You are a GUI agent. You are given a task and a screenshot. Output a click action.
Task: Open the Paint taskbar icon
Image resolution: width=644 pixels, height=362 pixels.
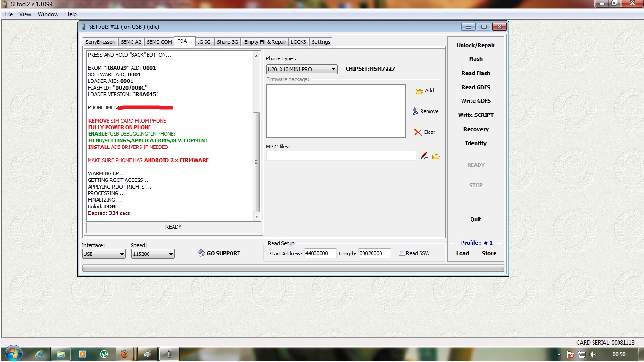(147, 354)
